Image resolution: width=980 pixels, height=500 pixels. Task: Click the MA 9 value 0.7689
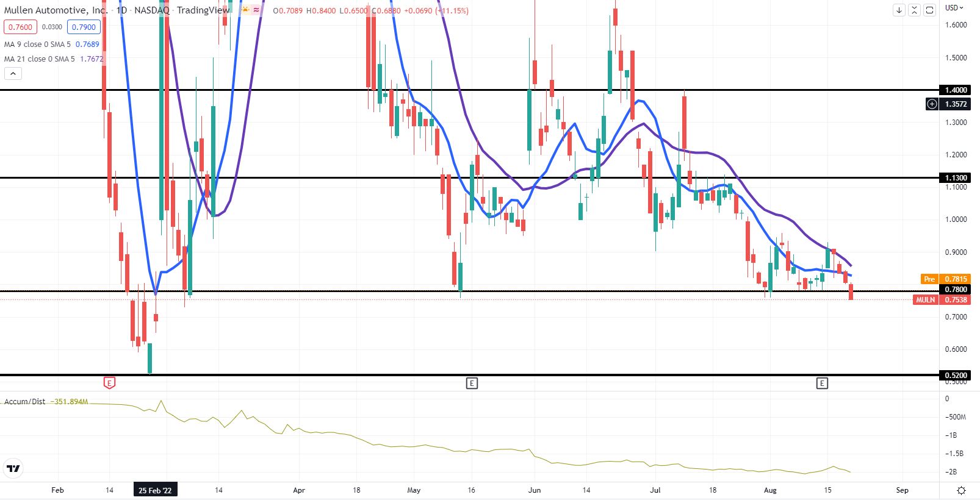tap(87, 44)
